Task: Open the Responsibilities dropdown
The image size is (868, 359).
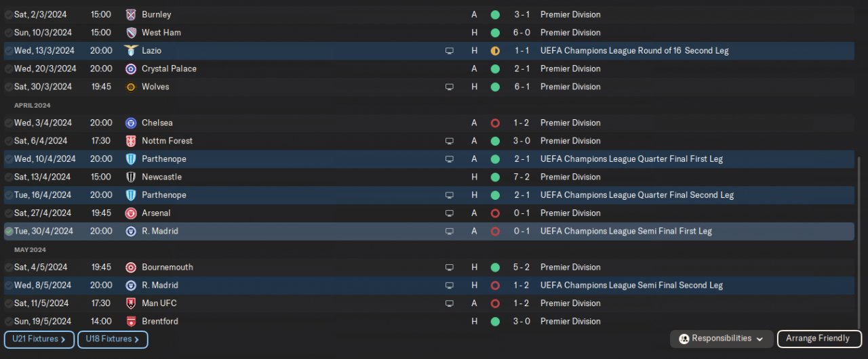Action: [721, 339]
